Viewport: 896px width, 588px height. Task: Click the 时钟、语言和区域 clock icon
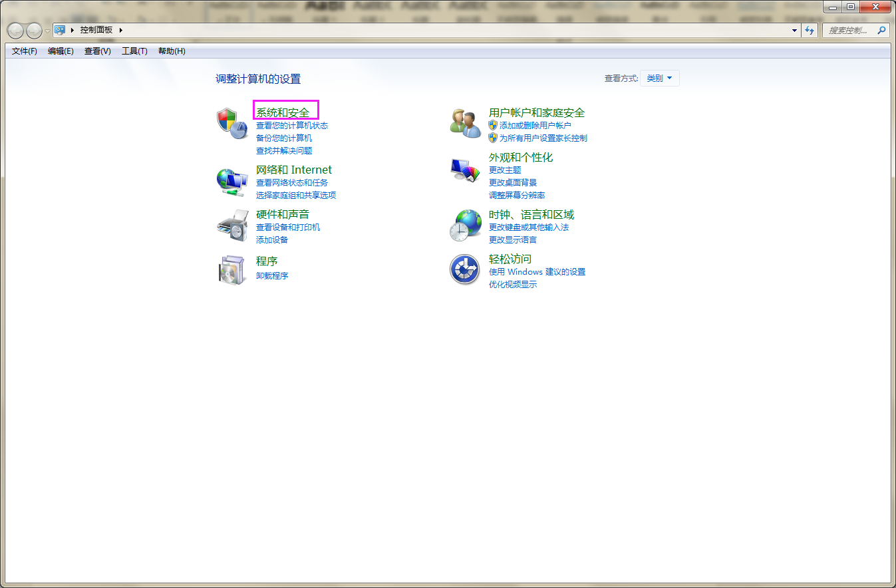point(464,226)
